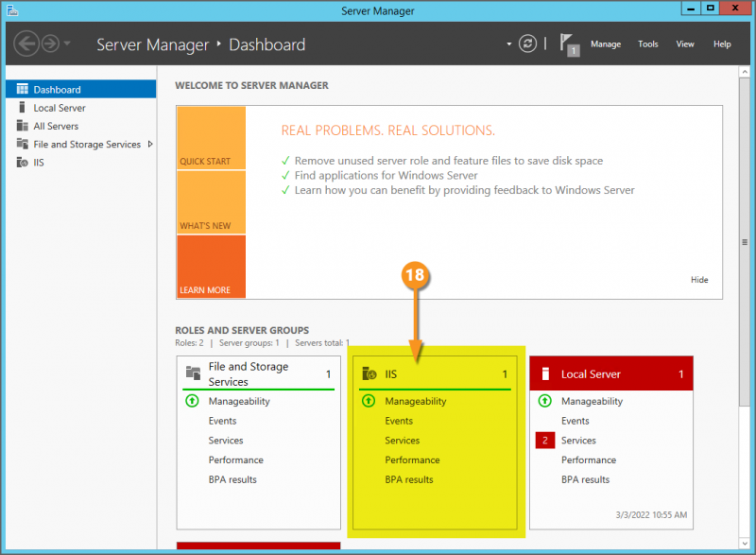Select Local Server in the navigation pane
Viewport: 756px width, 555px height.
pyautogui.click(x=80, y=108)
